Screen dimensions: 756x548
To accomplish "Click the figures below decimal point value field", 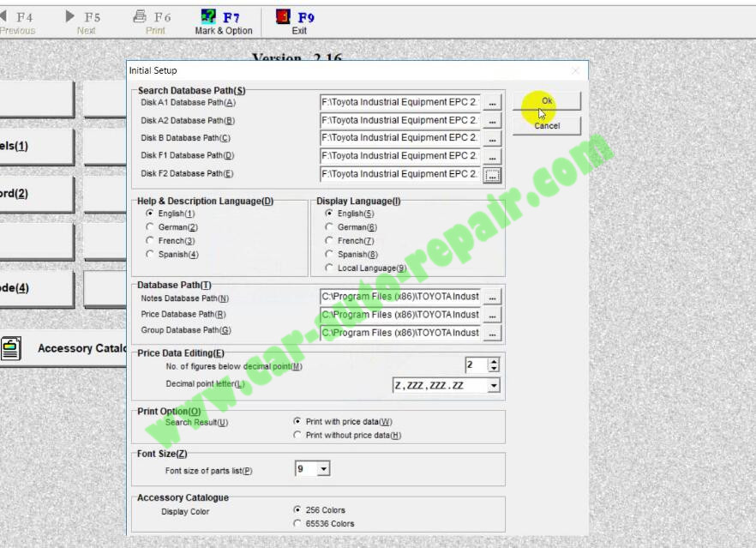I will (x=477, y=364).
